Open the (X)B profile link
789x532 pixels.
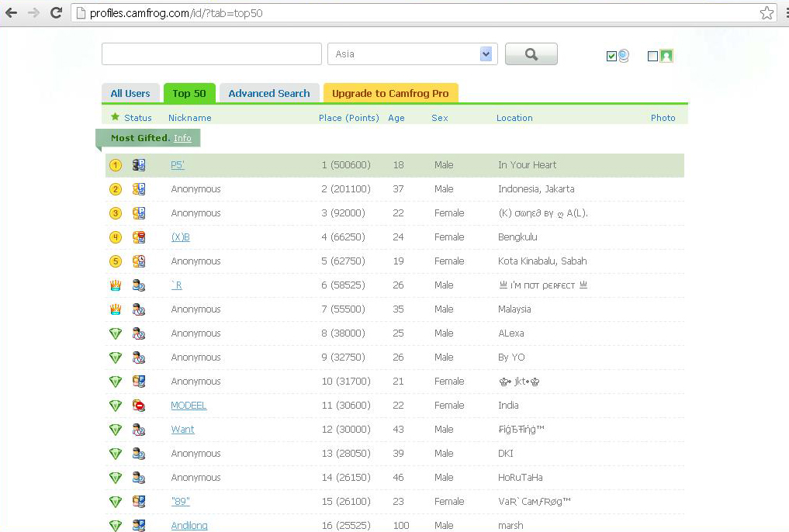(x=181, y=237)
